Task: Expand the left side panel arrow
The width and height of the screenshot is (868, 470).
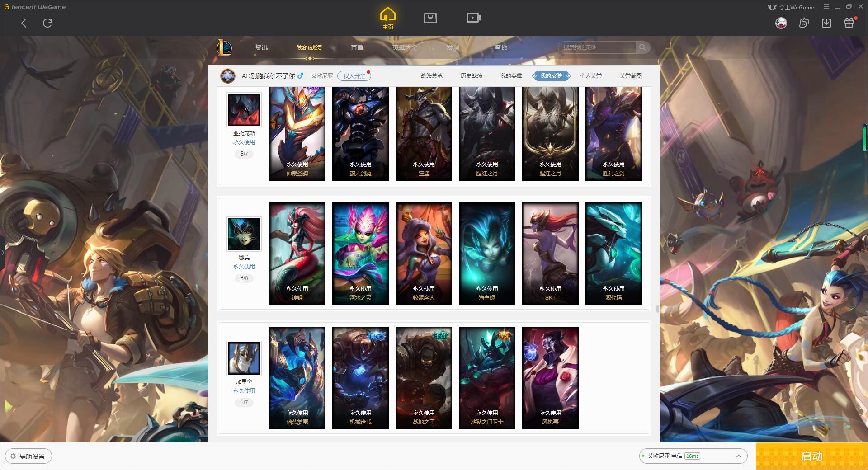Action: [x=2, y=252]
